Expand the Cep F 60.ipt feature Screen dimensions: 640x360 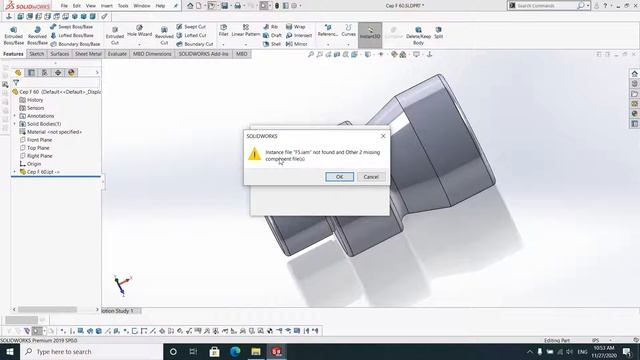15,172
